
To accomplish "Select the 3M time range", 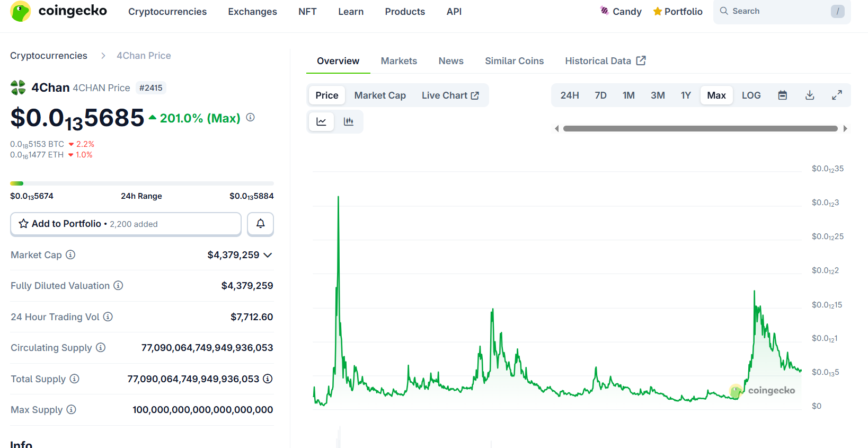I will pyautogui.click(x=658, y=95).
